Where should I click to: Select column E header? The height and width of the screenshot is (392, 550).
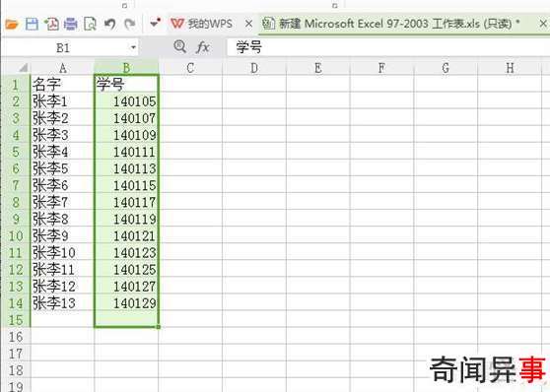[x=318, y=68]
